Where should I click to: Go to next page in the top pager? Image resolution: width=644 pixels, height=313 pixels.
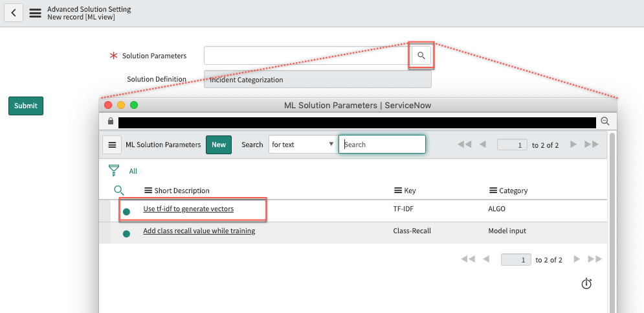coord(573,145)
